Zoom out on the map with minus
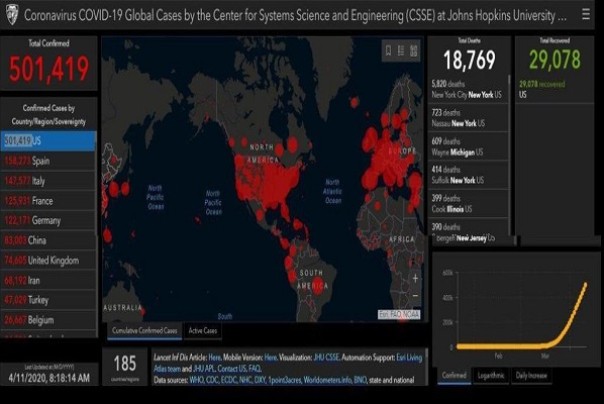Image resolution: width=604 pixels, height=404 pixels. (x=415, y=294)
